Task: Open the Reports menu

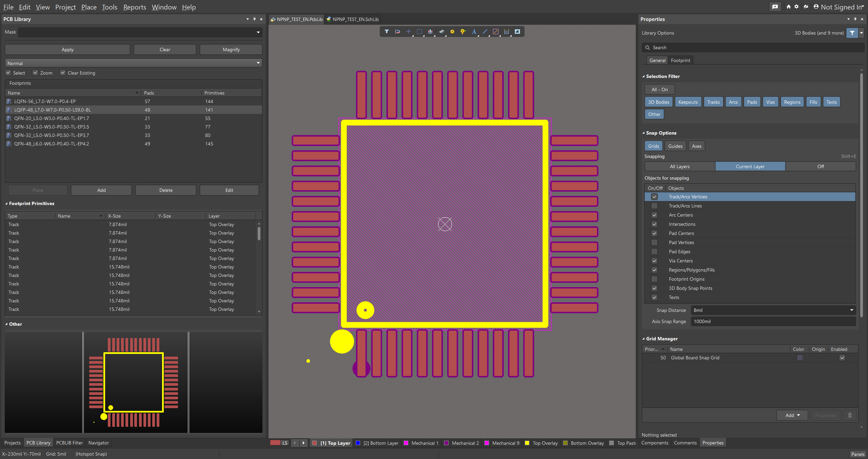Action: [135, 7]
